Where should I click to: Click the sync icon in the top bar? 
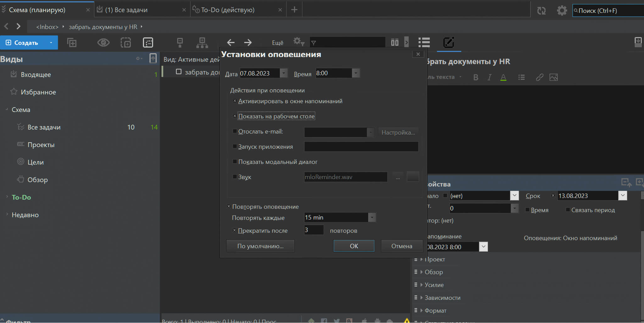pos(541,10)
